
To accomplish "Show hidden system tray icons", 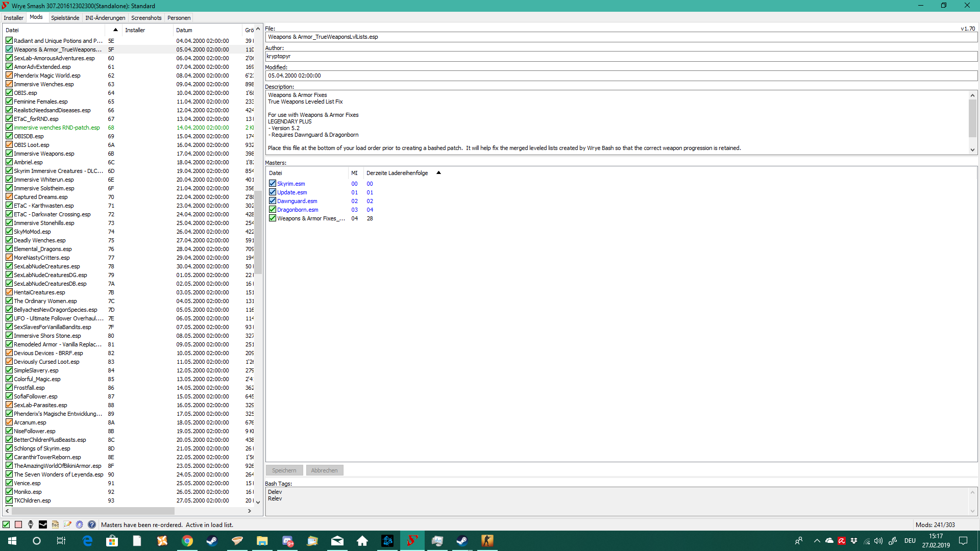I will [x=817, y=541].
